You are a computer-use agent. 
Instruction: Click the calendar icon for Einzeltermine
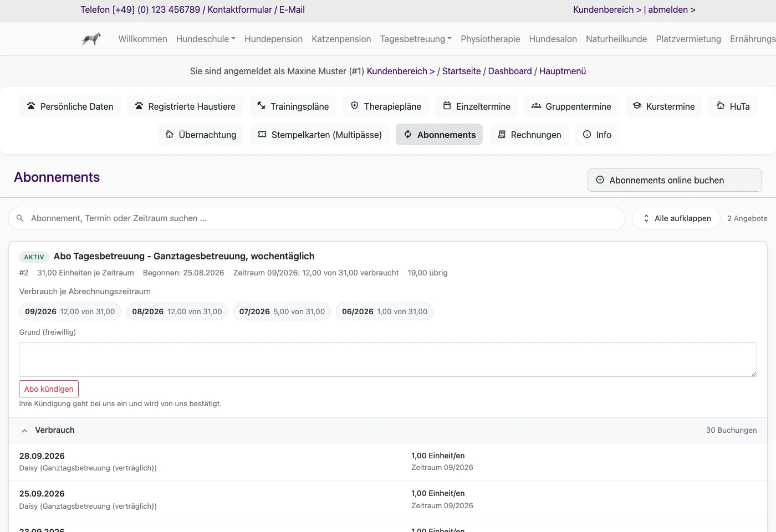click(447, 105)
